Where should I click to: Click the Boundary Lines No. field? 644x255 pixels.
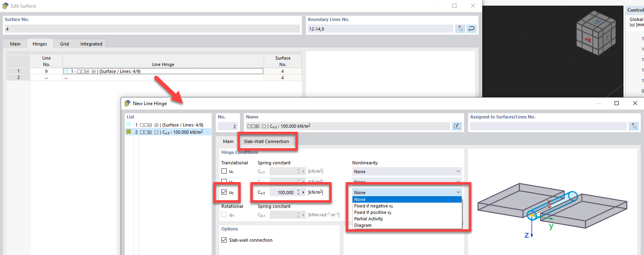tap(380, 29)
